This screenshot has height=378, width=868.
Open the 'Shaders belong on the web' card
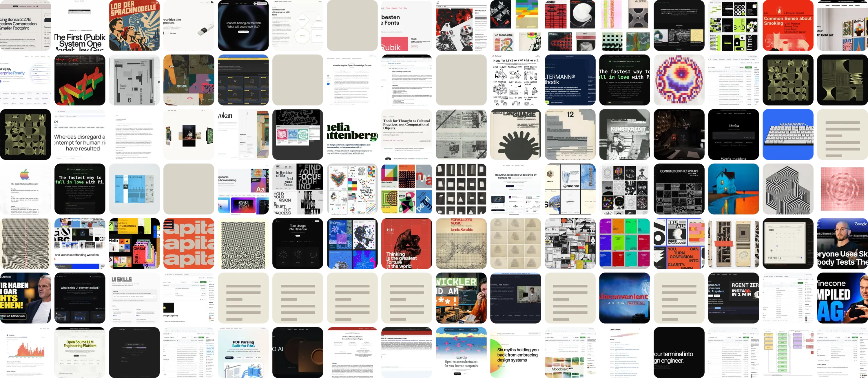pos(243,25)
